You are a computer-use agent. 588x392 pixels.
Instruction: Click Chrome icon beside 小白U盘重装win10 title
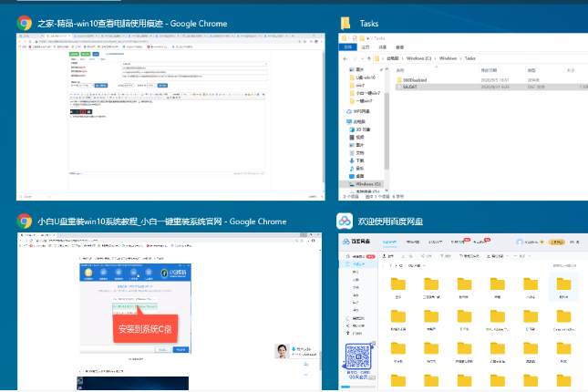coord(25,222)
